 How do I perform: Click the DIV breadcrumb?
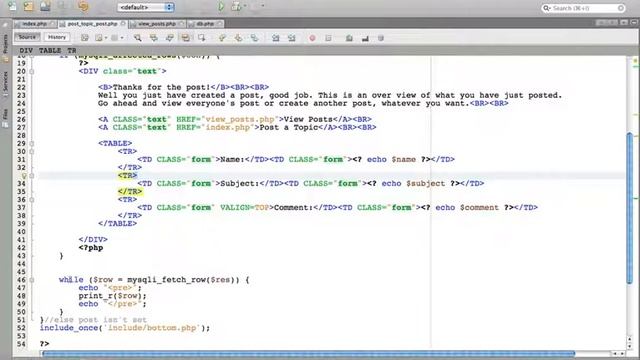(26, 51)
